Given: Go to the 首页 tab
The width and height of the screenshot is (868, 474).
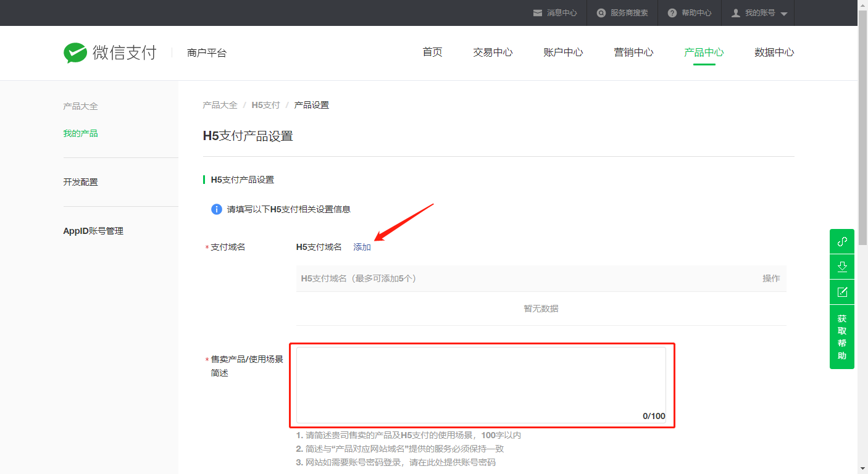Looking at the screenshot, I should [x=432, y=52].
